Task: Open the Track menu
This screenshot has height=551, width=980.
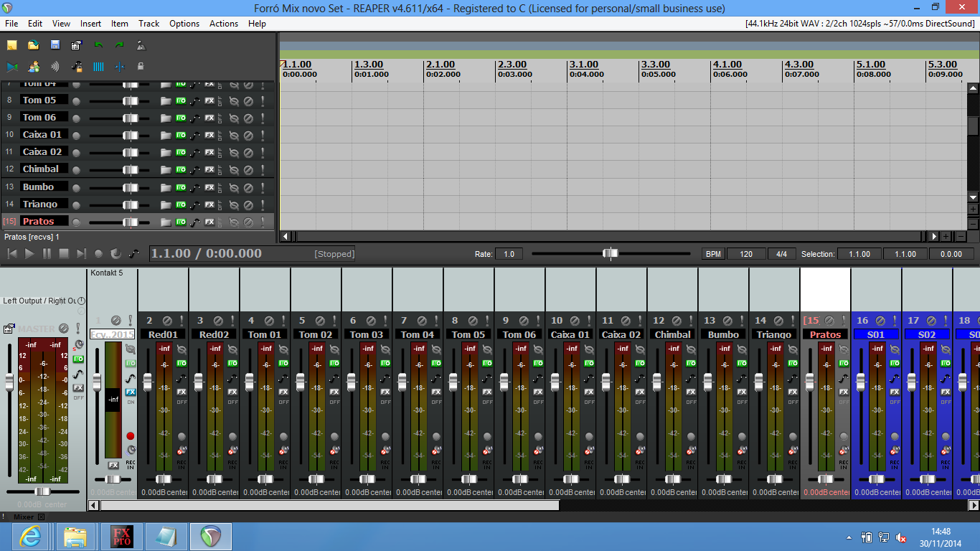Action: (149, 24)
